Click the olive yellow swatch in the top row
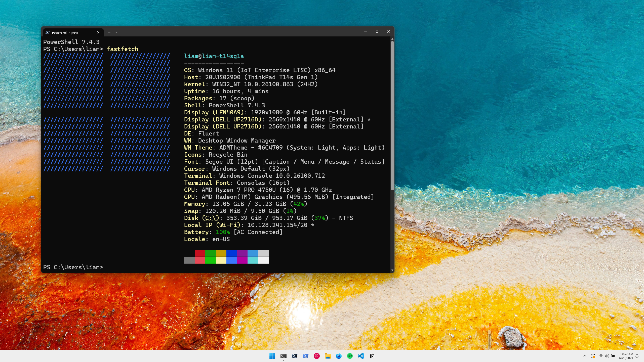The height and width of the screenshot is (362, 644). [221, 253]
